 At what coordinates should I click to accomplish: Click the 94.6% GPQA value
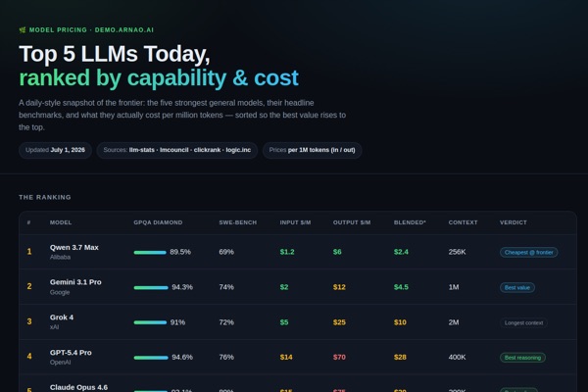(x=182, y=358)
